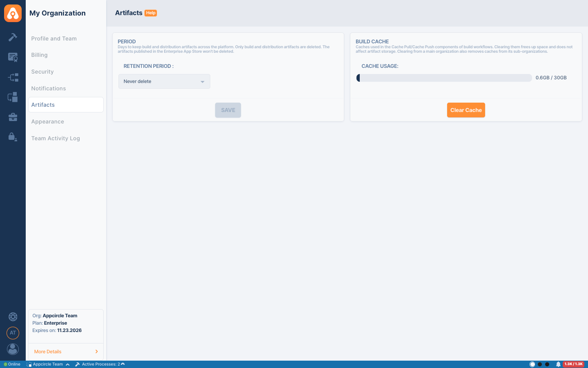Viewport: 588px width, 368px height.
Task: Click the workflow branching icon in sidebar
Action: [x=13, y=77]
